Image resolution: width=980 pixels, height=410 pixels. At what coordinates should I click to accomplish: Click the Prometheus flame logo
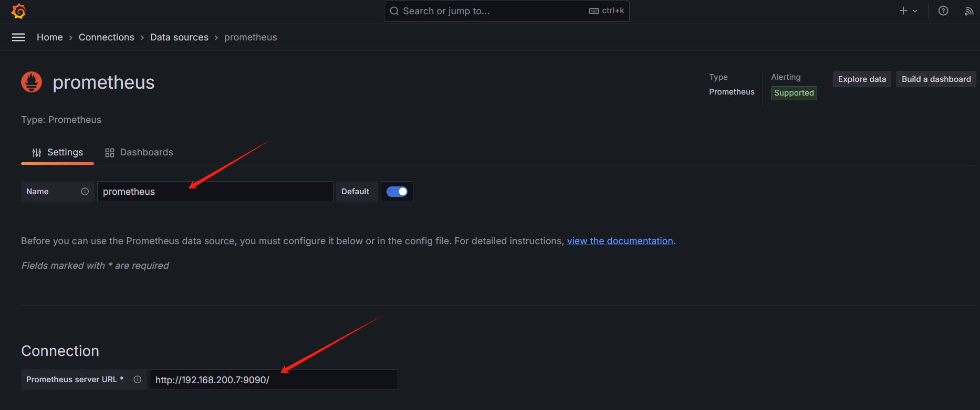point(32,82)
